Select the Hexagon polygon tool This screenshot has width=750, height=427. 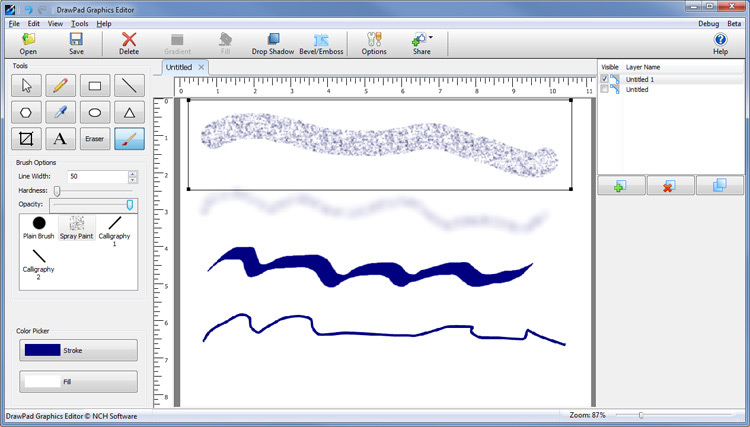[26, 112]
